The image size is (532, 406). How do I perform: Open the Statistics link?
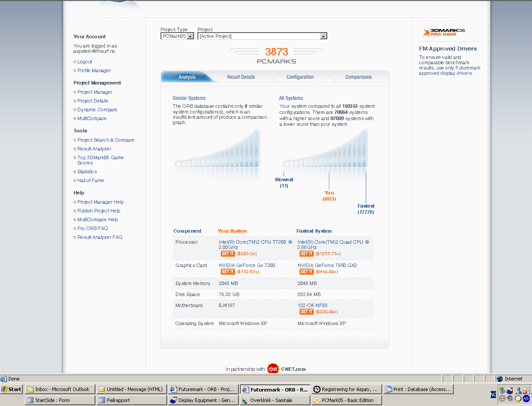(x=87, y=172)
